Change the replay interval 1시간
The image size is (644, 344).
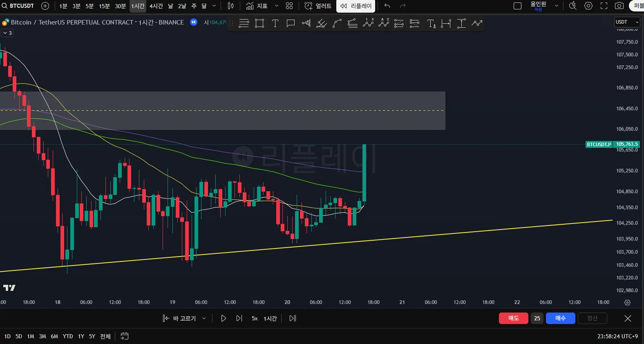270,318
